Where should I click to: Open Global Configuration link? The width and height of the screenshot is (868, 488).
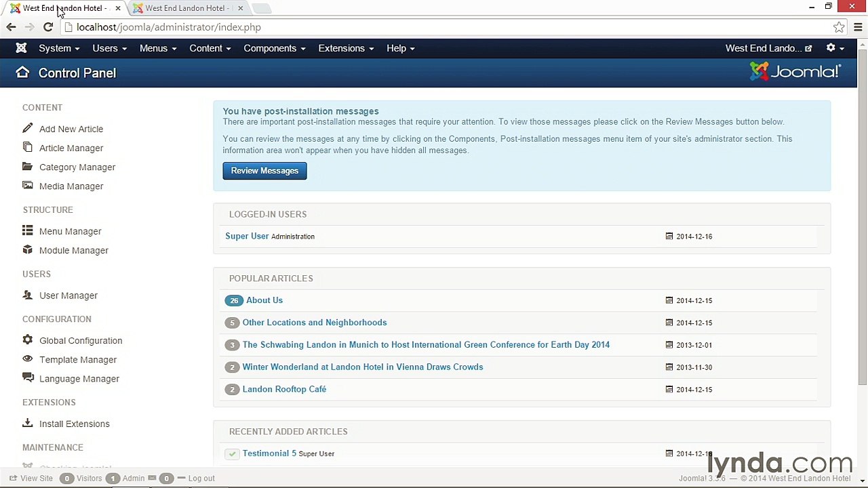coord(81,340)
